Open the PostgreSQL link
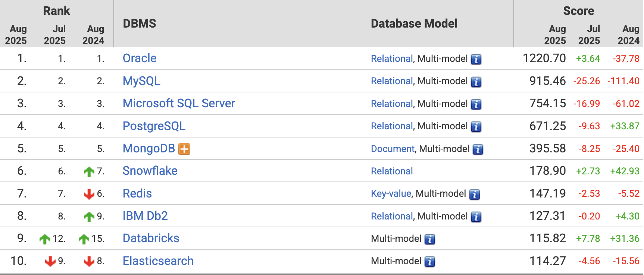644x275 pixels. point(154,126)
